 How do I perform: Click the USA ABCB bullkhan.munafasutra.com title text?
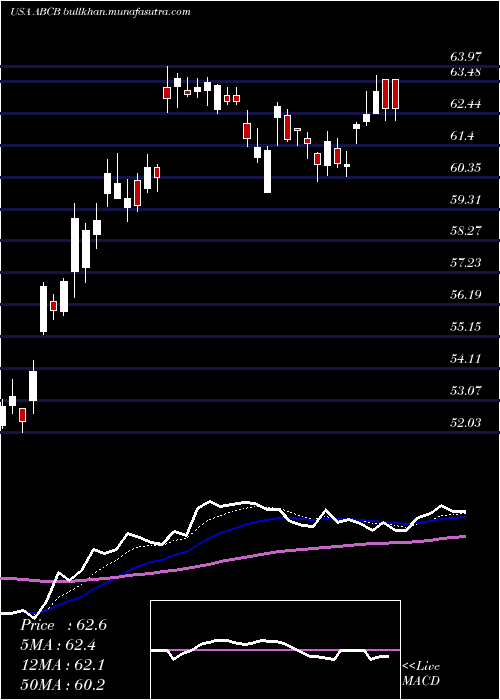[100, 12]
